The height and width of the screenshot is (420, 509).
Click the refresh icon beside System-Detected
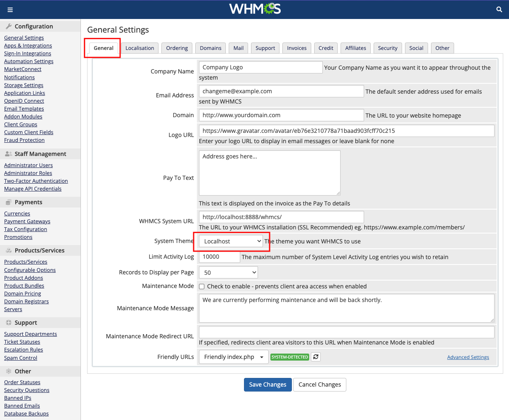click(316, 357)
